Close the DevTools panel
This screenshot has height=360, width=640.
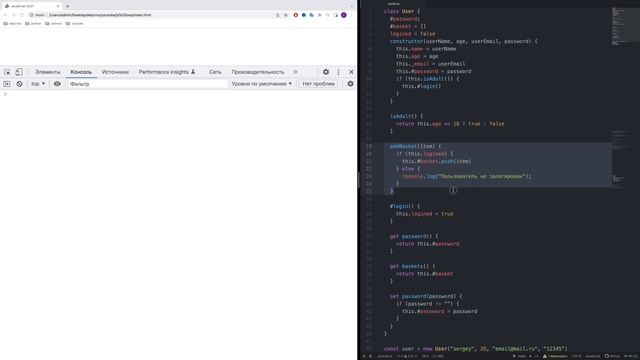point(351,72)
